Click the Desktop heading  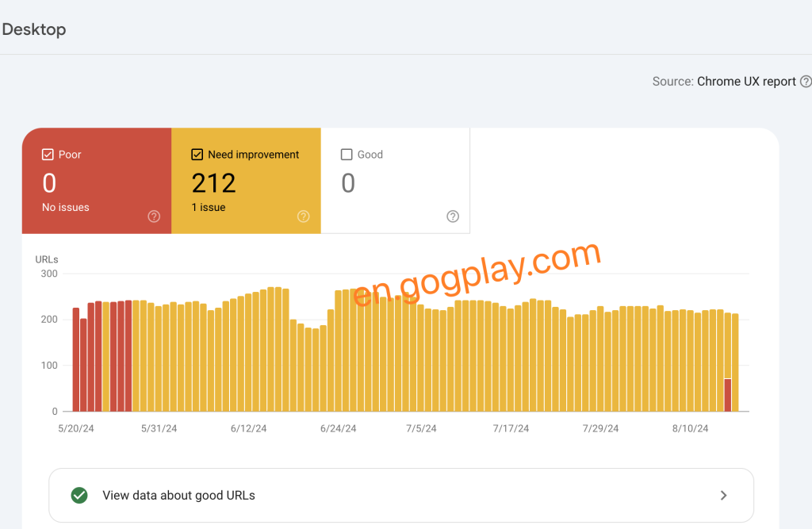(34, 29)
